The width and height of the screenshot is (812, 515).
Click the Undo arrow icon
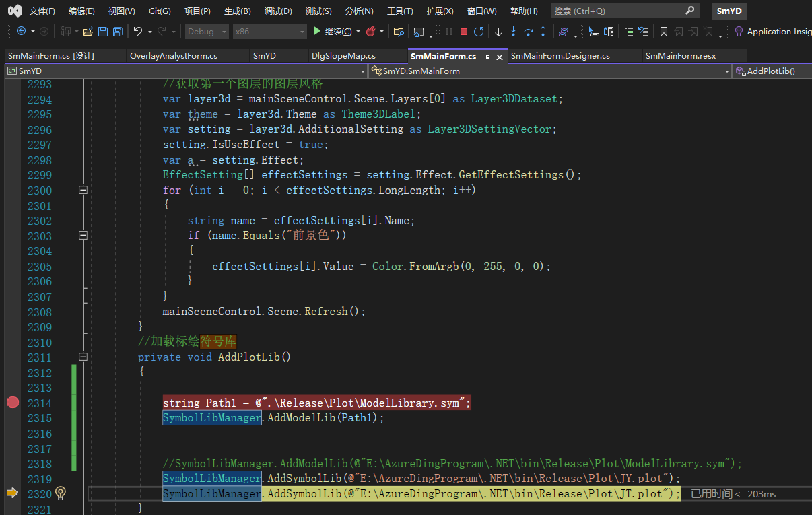pyautogui.click(x=138, y=32)
